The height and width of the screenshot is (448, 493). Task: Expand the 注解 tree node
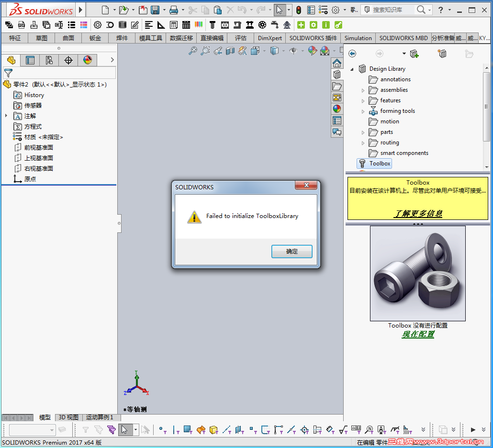(x=6, y=116)
